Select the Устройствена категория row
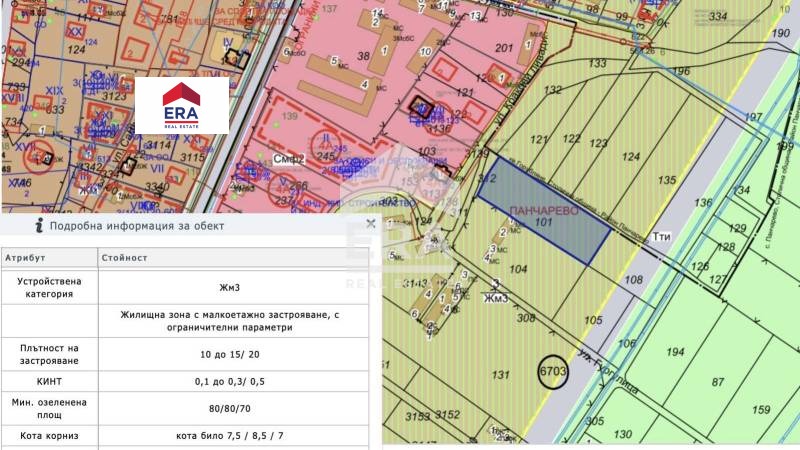This screenshot has height=450, width=800. (x=186, y=287)
